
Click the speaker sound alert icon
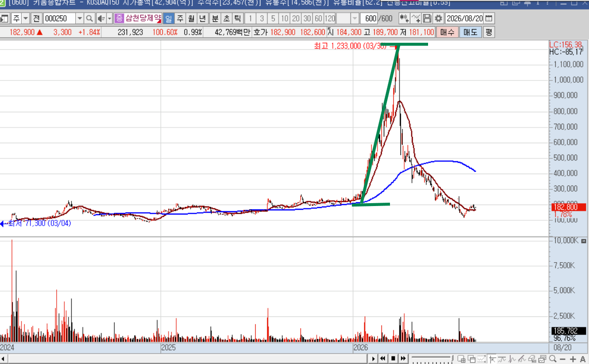click(x=100, y=19)
